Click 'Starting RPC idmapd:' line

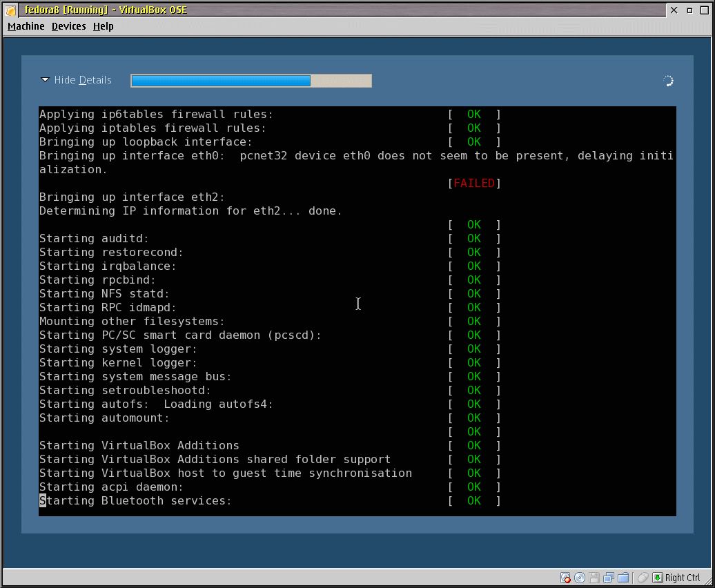(x=108, y=308)
